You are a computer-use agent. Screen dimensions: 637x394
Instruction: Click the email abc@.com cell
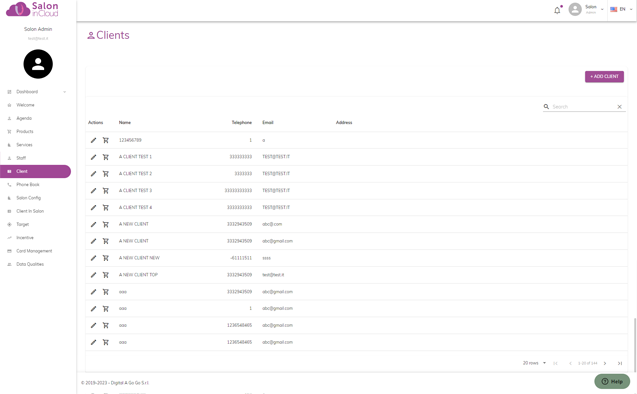coord(272,224)
